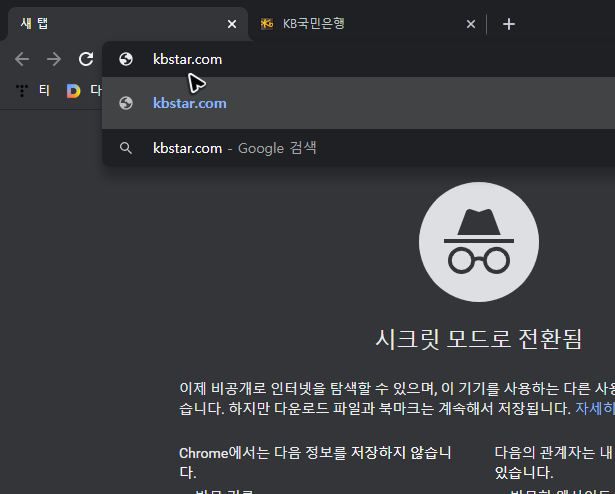Click the incognito hat and glasses icon
The width and height of the screenshot is (615, 494).
point(479,242)
